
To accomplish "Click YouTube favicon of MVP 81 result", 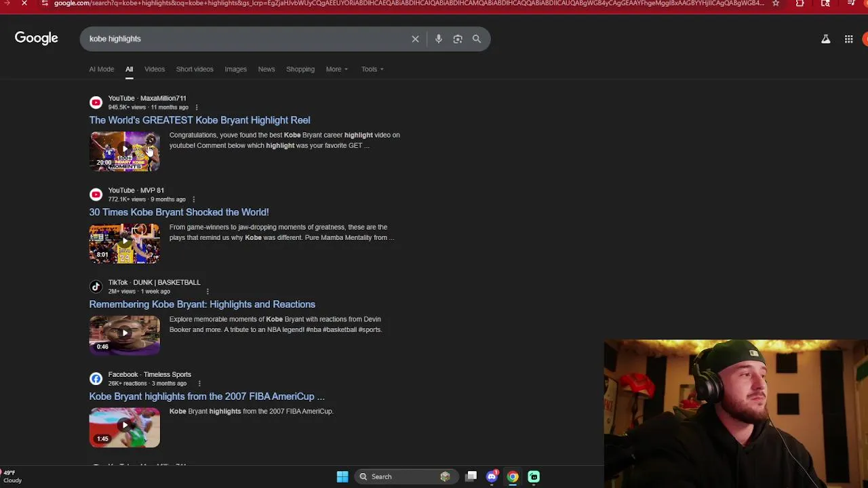I will 96,195.
